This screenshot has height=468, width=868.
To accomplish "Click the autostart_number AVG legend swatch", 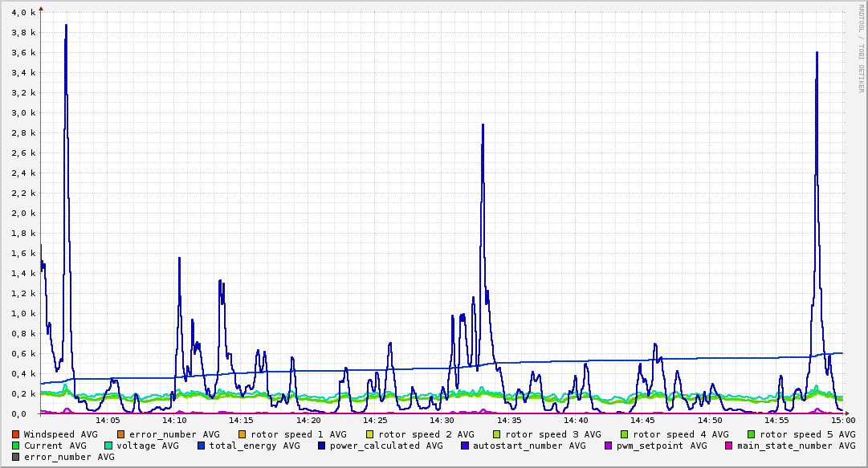I will (x=465, y=446).
